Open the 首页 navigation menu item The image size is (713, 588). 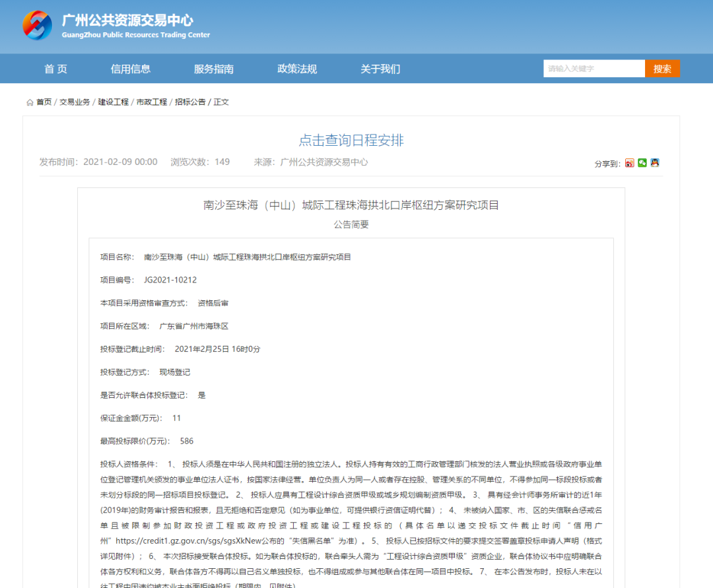[x=55, y=69]
